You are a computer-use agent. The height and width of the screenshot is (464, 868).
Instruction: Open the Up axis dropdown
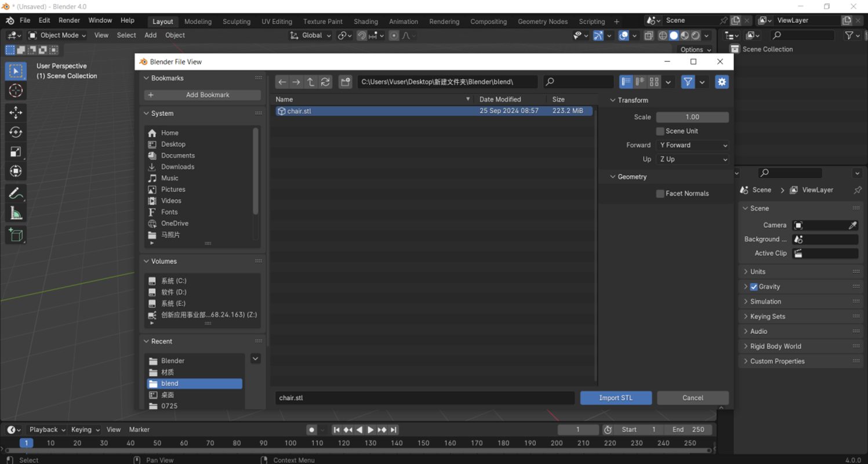[x=692, y=159]
